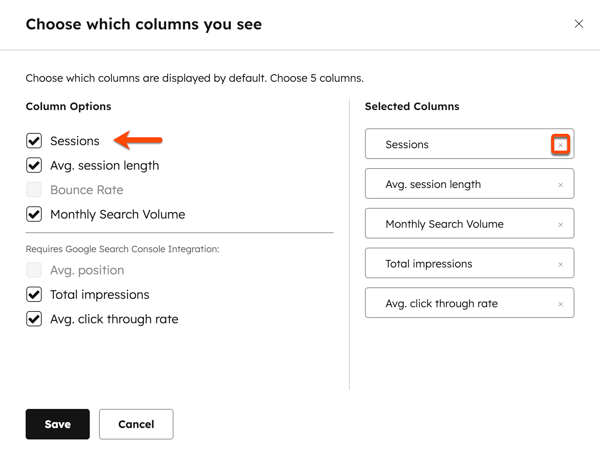Viewport: 600px width, 454px height.
Task: Remove Avg. session length selected column
Action: click(x=560, y=185)
